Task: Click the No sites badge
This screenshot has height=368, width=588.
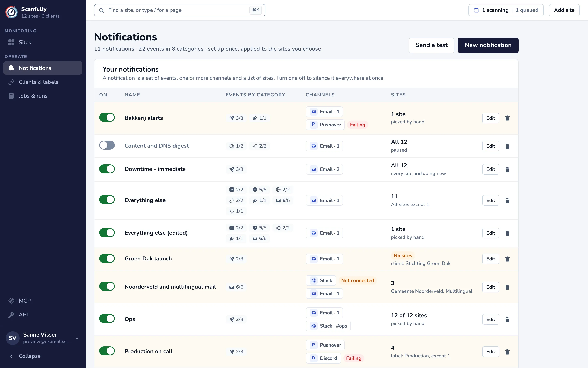Action: pyautogui.click(x=403, y=255)
